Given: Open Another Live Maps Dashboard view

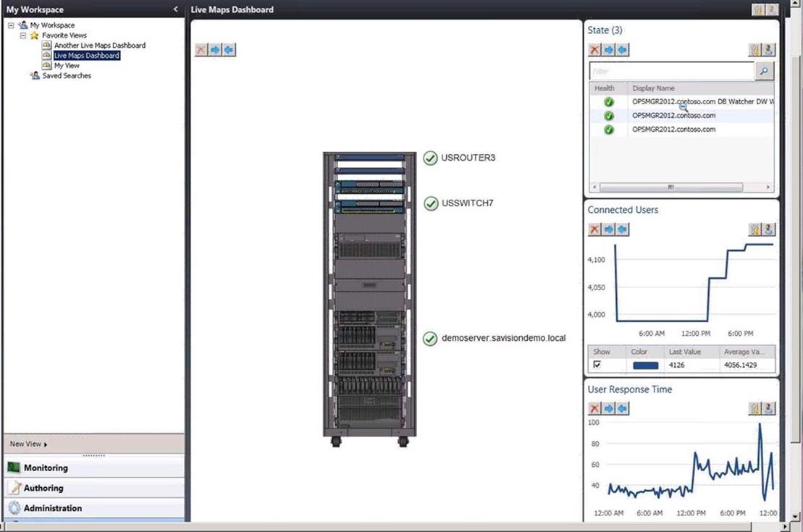Looking at the screenshot, I should (100, 46).
